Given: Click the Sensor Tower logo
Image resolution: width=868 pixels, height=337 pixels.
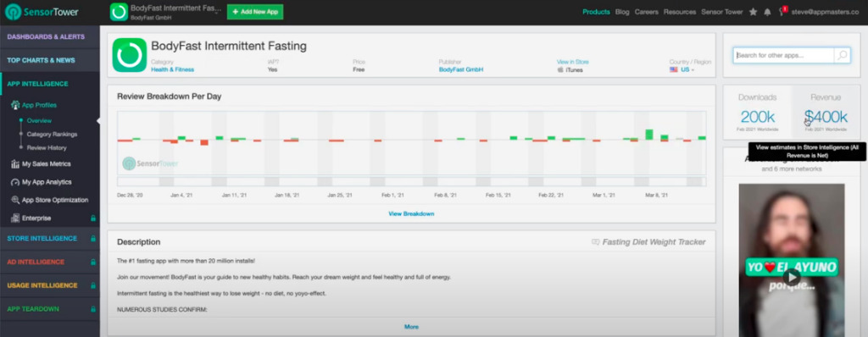Looking at the screenshot, I should (42, 12).
